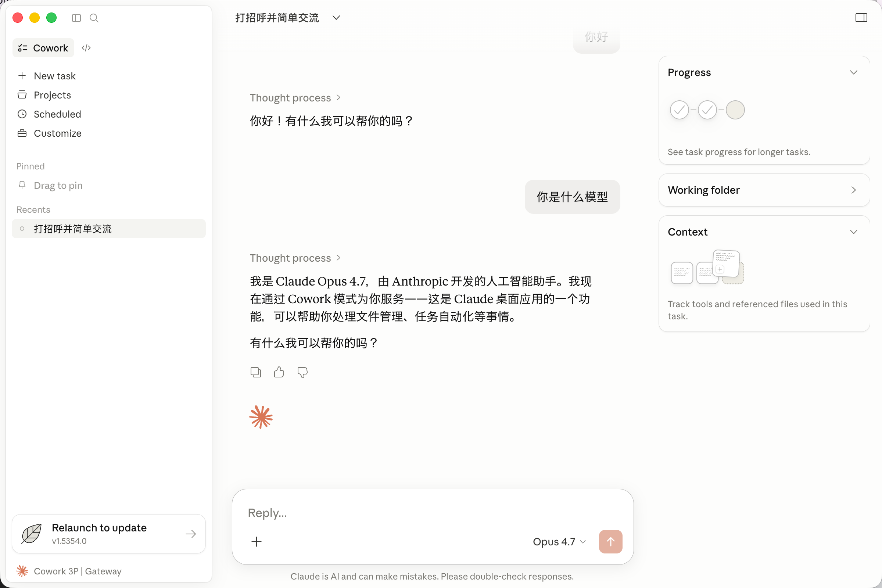The width and height of the screenshot is (882, 588).
Task: Collapse the Context panel
Action: (853, 232)
